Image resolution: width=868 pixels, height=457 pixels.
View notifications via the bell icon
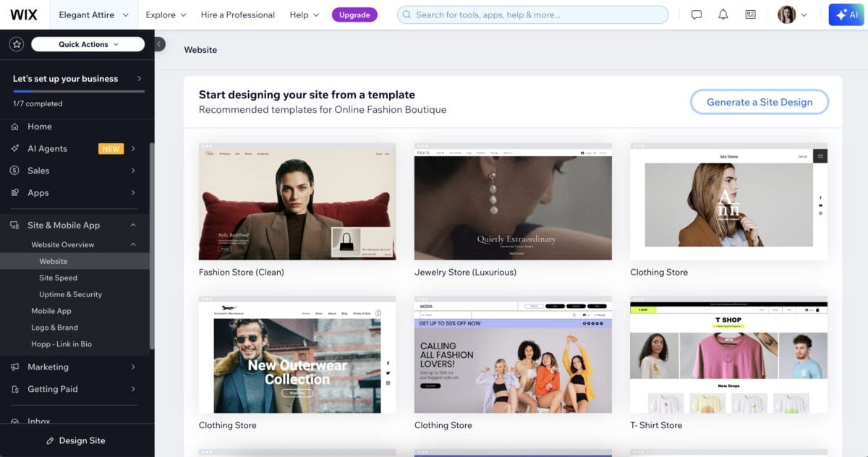click(x=723, y=14)
